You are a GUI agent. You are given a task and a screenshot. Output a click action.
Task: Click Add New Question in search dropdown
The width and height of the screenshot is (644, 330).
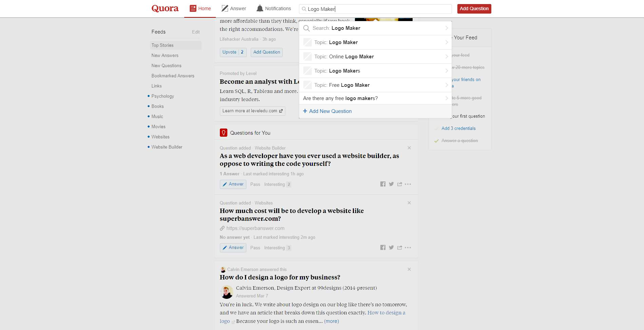pyautogui.click(x=330, y=111)
